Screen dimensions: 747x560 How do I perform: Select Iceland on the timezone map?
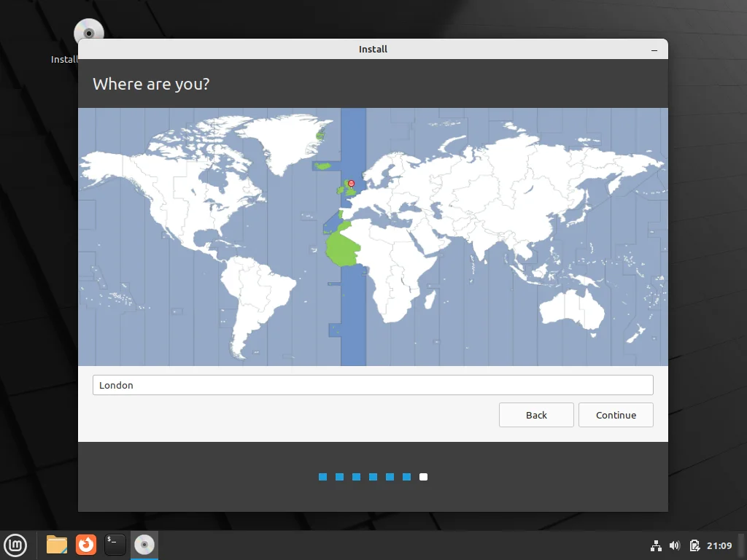click(323, 166)
